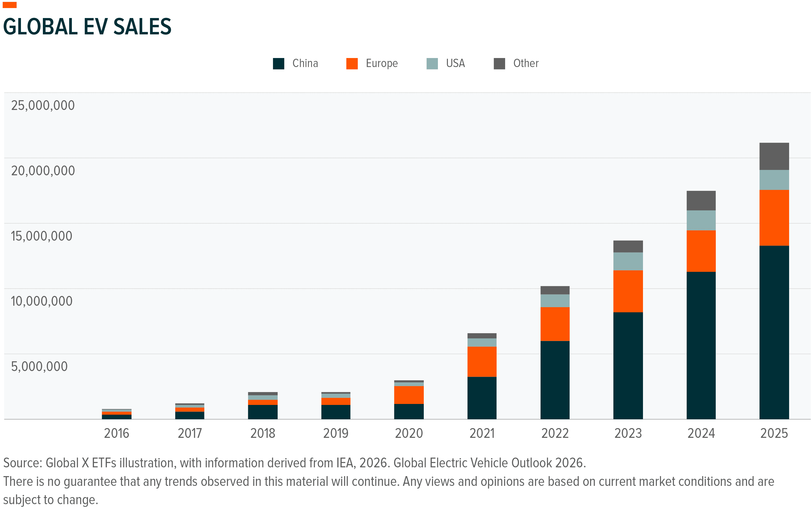Click the 2018 year label
The image size is (812, 510).
click(x=263, y=433)
